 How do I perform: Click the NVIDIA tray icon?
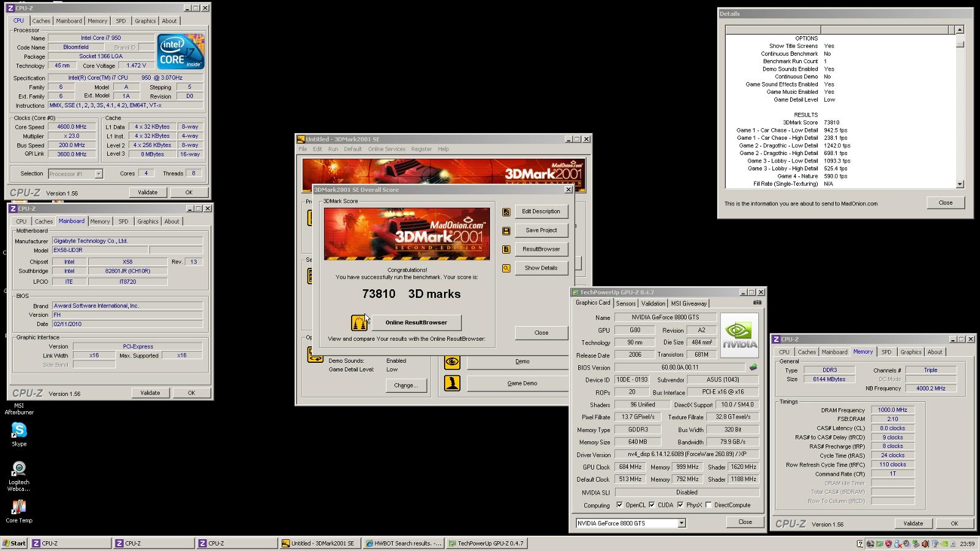[x=944, y=544]
